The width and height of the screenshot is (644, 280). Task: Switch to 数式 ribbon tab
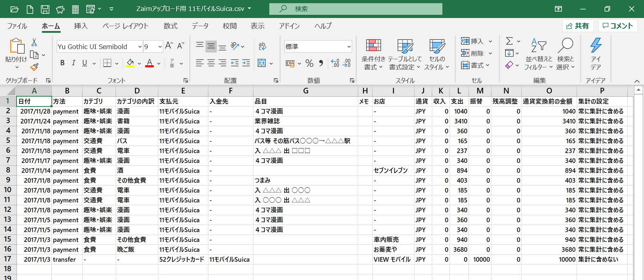tap(171, 26)
